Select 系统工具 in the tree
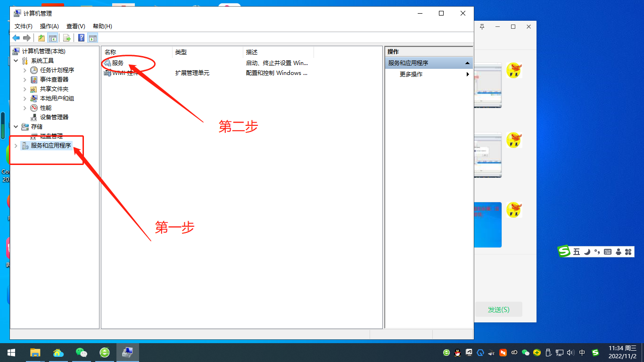644x362 pixels. [42, 61]
